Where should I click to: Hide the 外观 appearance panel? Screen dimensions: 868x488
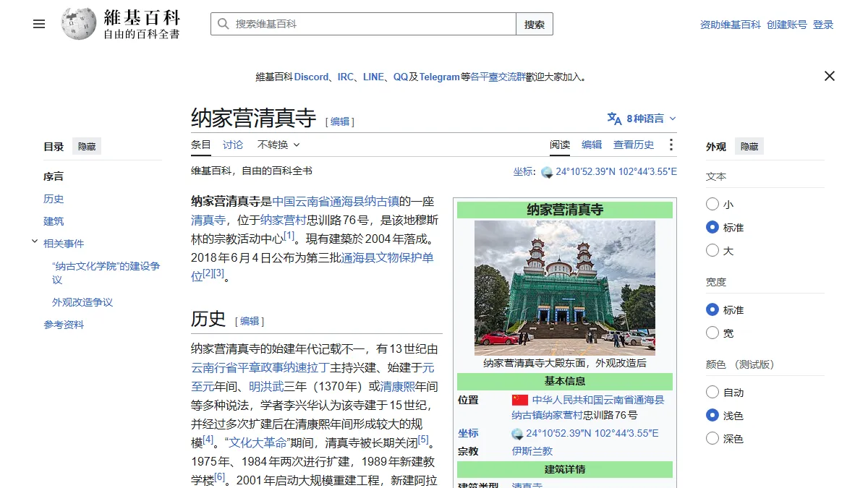tap(749, 147)
